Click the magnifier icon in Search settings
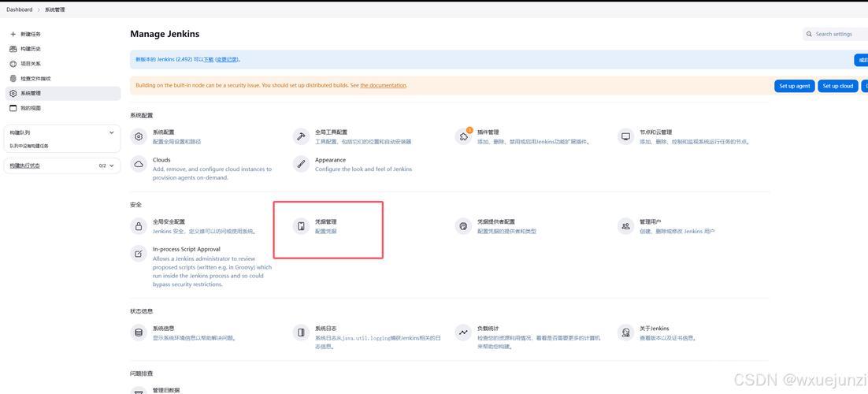 pyautogui.click(x=810, y=35)
